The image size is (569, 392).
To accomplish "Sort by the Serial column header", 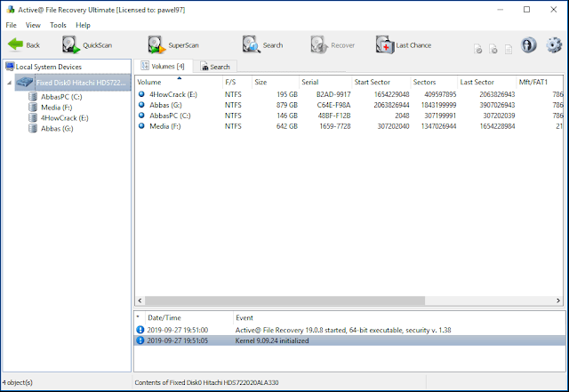I will click(x=325, y=82).
